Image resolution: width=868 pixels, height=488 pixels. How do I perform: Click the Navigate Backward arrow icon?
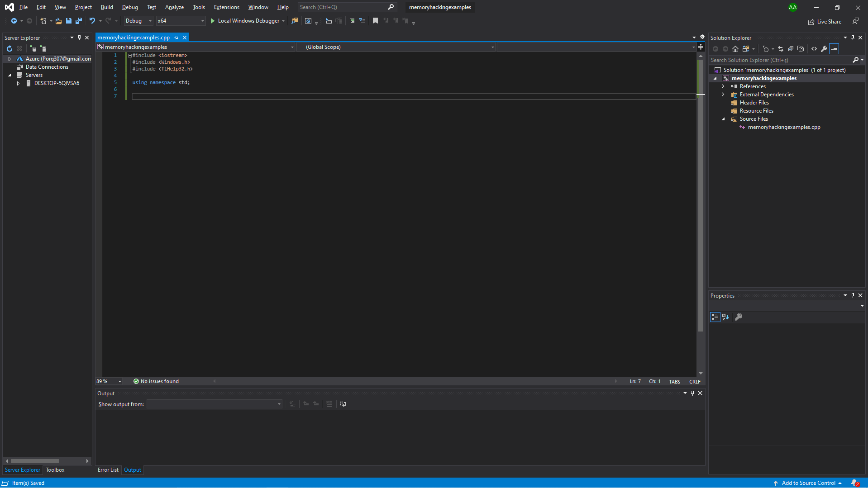pyautogui.click(x=14, y=21)
